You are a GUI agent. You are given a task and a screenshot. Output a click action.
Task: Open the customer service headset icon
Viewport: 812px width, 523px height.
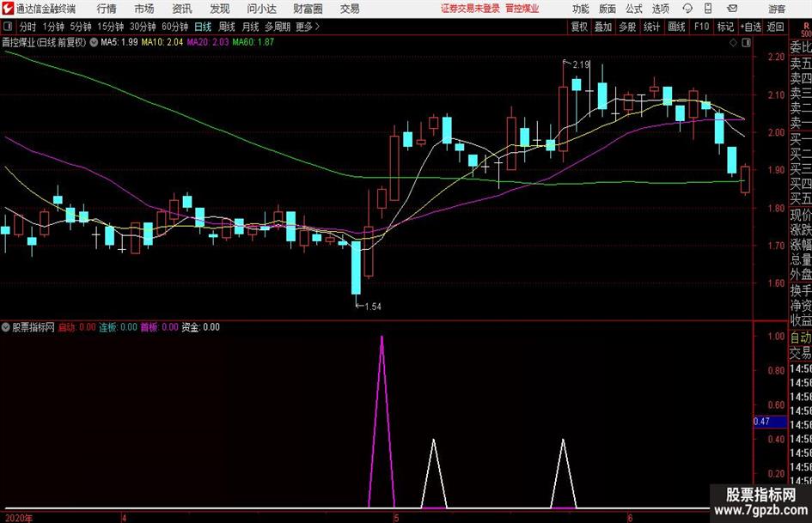tap(687, 9)
